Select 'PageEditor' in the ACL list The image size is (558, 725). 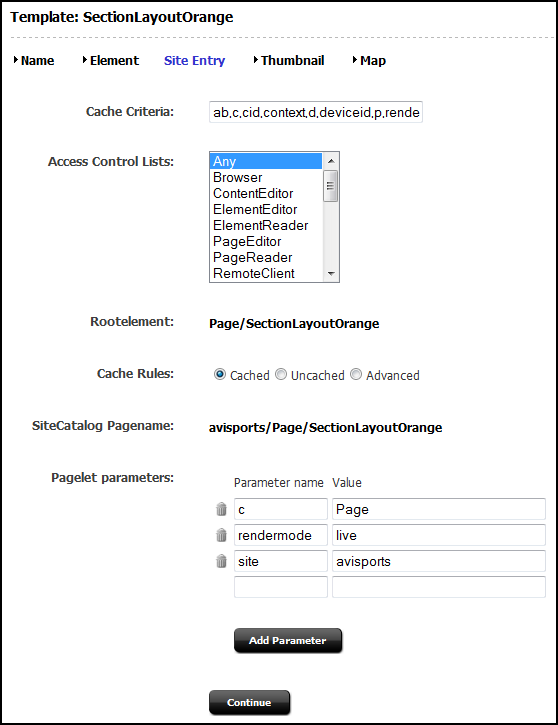266,241
